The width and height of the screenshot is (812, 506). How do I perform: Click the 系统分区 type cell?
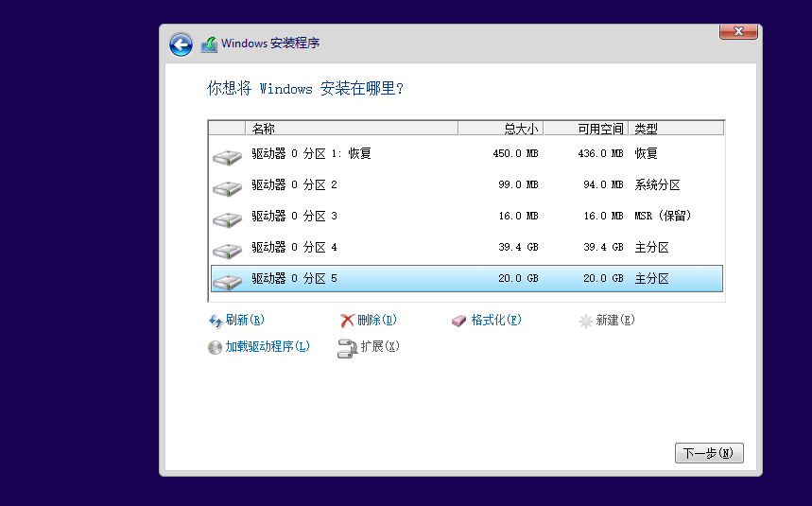657,184
